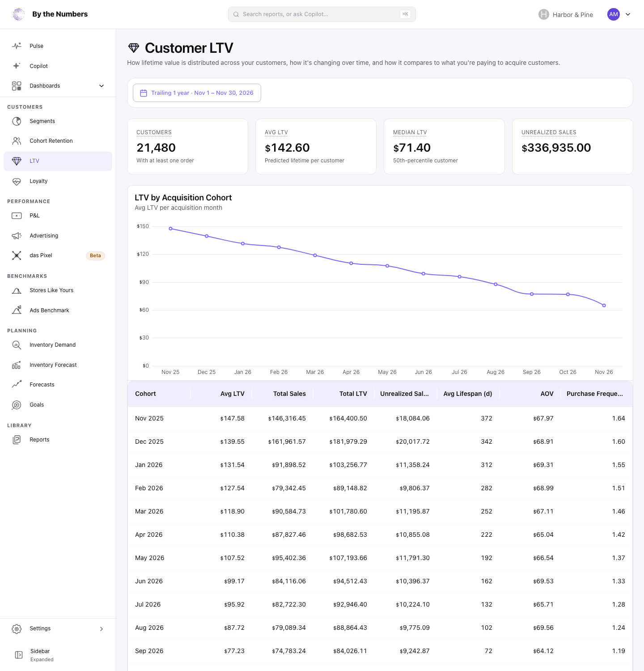Click the Avg Lifespan (d) column header
644x671 pixels.
468,394
